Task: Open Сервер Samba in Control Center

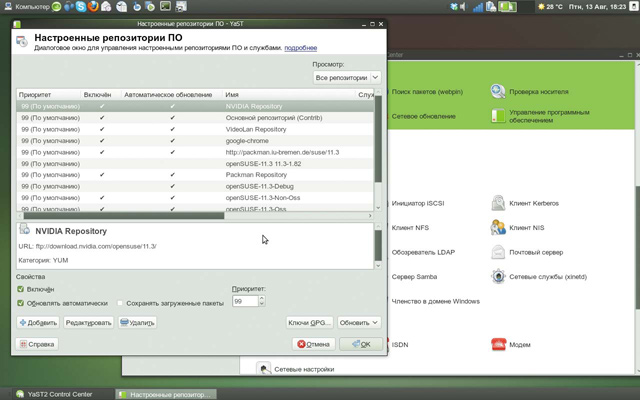Action: [x=414, y=277]
